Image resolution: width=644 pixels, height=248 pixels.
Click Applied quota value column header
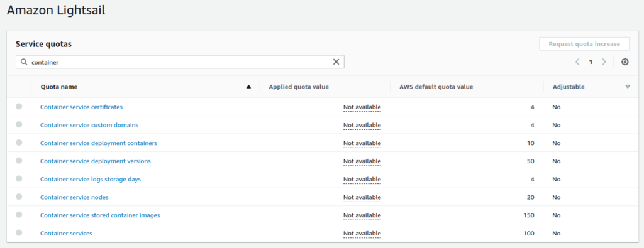pyautogui.click(x=299, y=87)
